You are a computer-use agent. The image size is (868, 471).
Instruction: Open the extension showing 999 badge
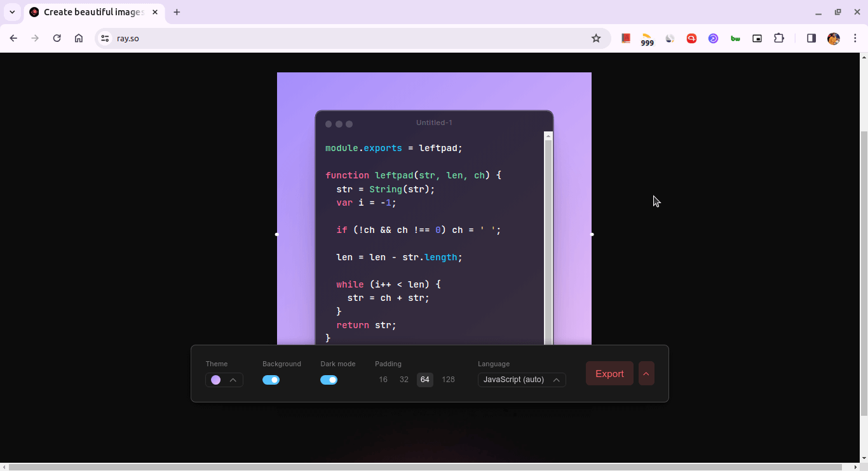648,39
